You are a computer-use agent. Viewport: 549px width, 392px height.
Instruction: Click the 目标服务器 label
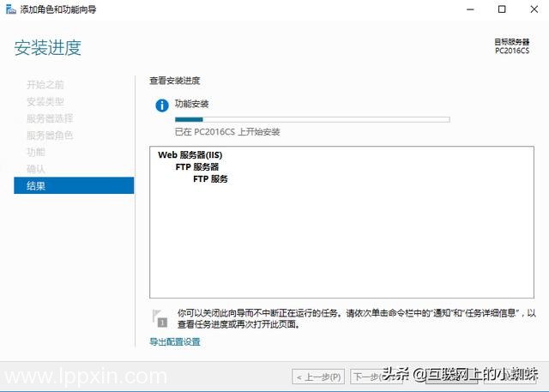click(512, 42)
